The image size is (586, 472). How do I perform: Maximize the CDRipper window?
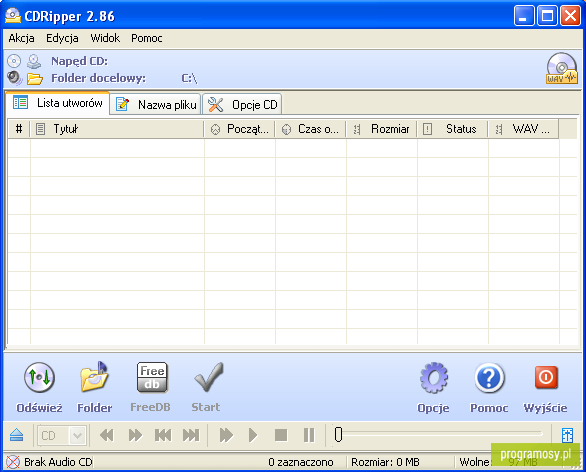click(x=547, y=15)
